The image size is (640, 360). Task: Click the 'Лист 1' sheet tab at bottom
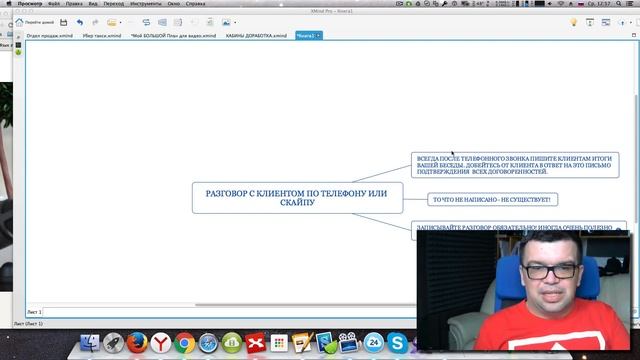click(x=34, y=312)
